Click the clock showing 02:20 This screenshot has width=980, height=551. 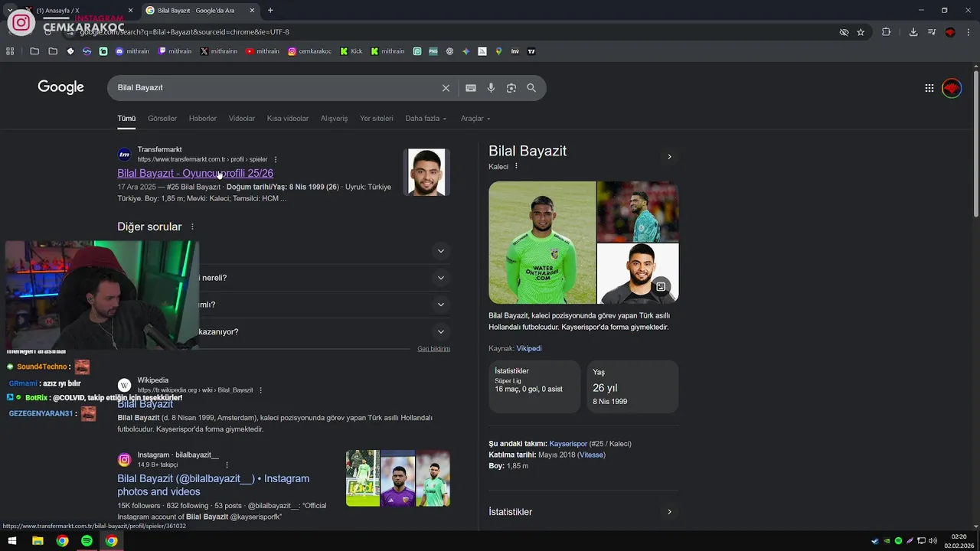pyautogui.click(x=959, y=537)
